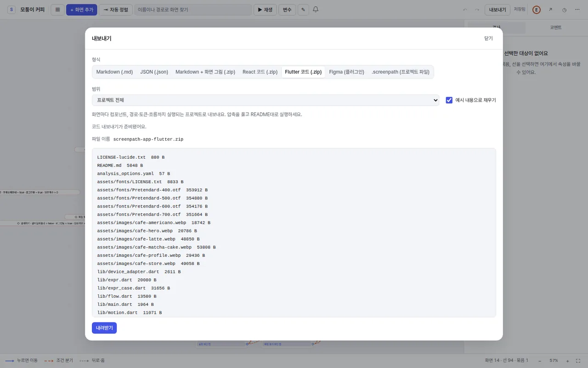
Task: Open the more options ellipsis menu
Action: (577, 10)
